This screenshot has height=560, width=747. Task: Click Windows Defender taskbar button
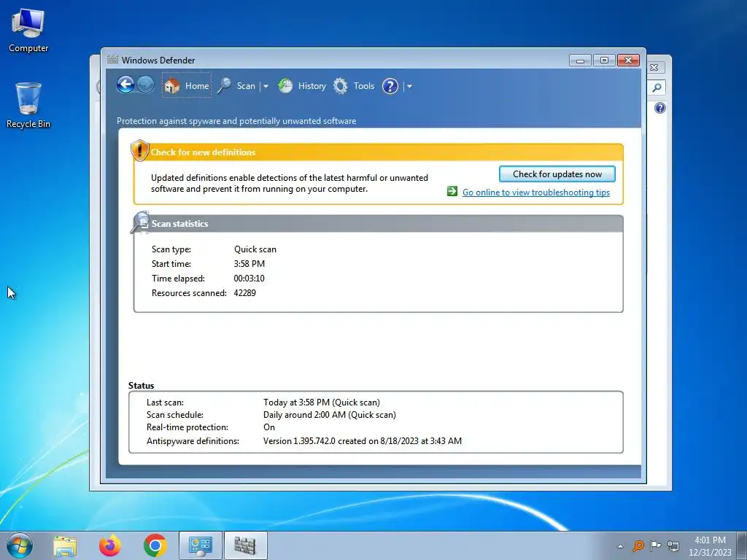245,545
